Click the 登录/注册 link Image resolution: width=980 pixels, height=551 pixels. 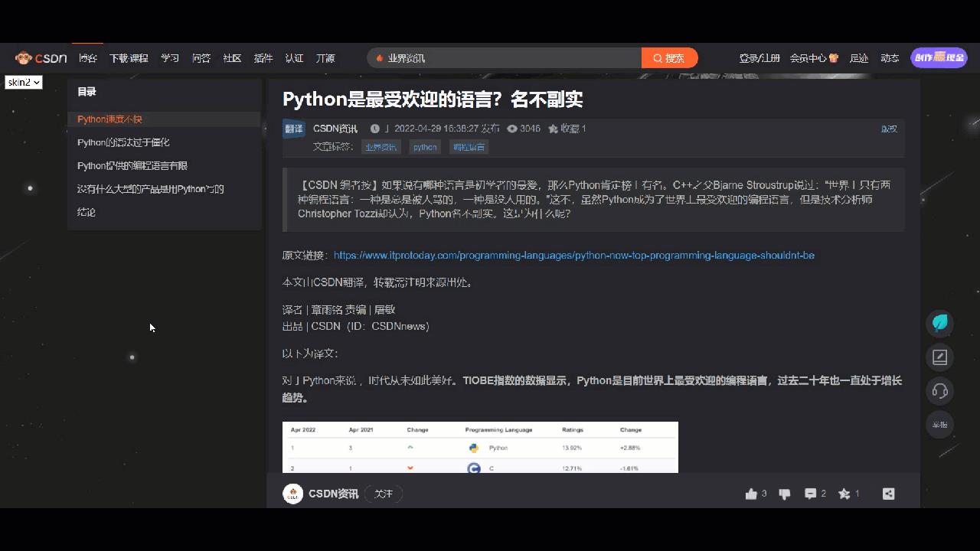tap(759, 58)
